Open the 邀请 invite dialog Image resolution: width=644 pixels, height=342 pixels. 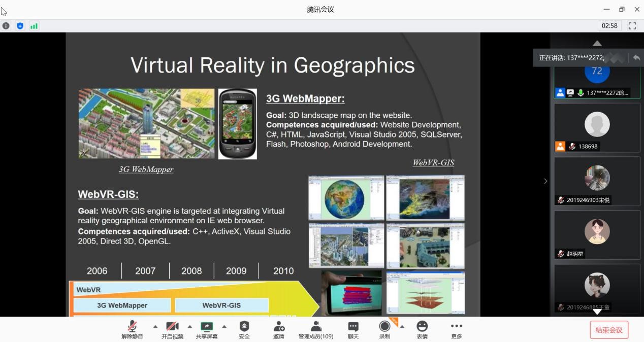279,330
